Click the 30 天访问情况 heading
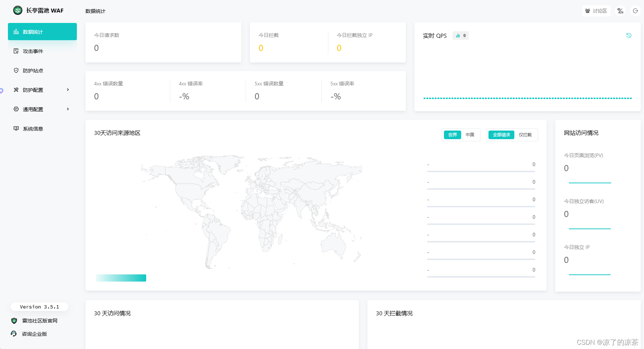 point(112,313)
